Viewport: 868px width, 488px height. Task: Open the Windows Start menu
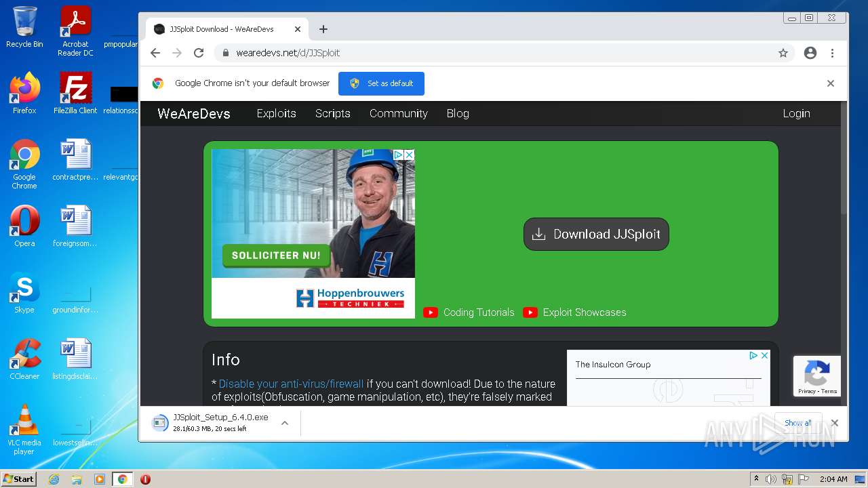(x=19, y=479)
